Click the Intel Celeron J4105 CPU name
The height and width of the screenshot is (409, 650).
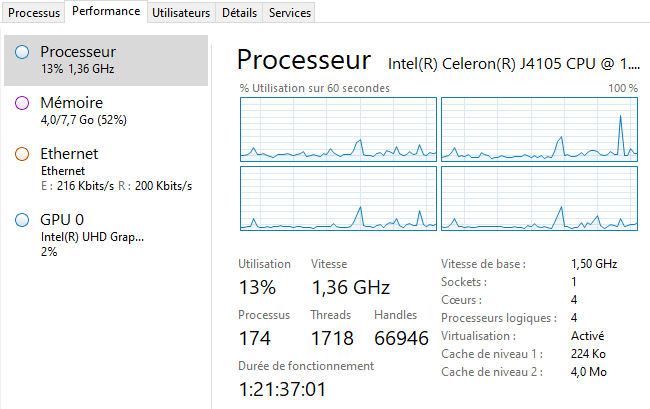click(x=512, y=62)
